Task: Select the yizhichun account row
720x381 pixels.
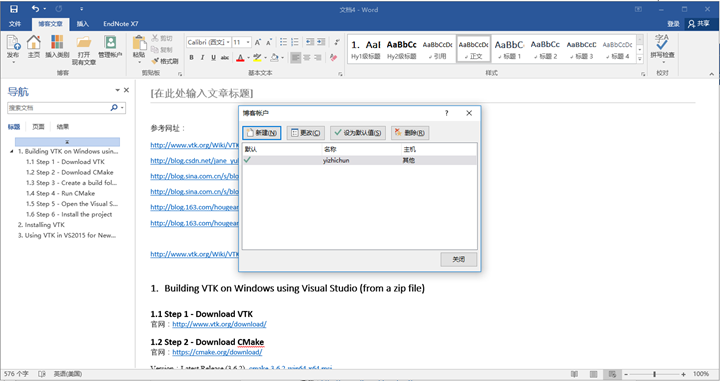Action: pos(360,160)
